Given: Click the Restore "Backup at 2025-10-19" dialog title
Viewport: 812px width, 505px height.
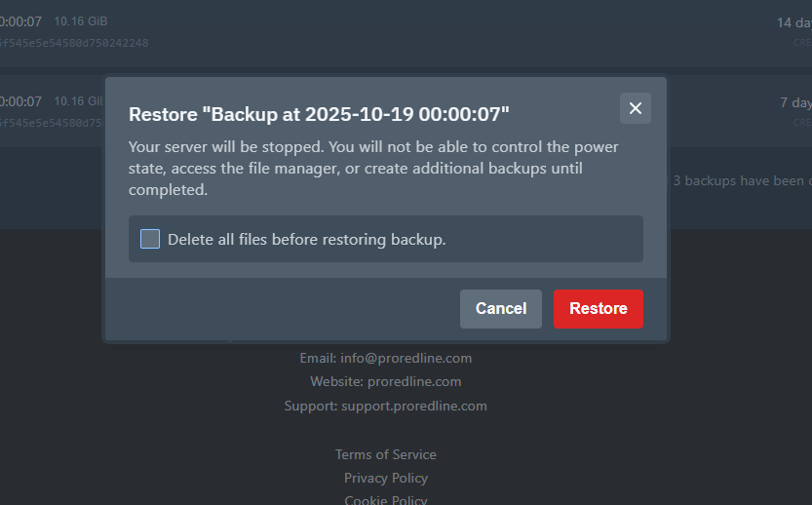Looking at the screenshot, I should tap(320, 113).
